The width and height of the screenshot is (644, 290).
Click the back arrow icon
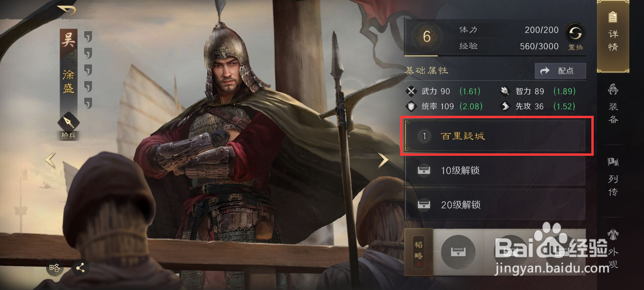pos(67,10)
